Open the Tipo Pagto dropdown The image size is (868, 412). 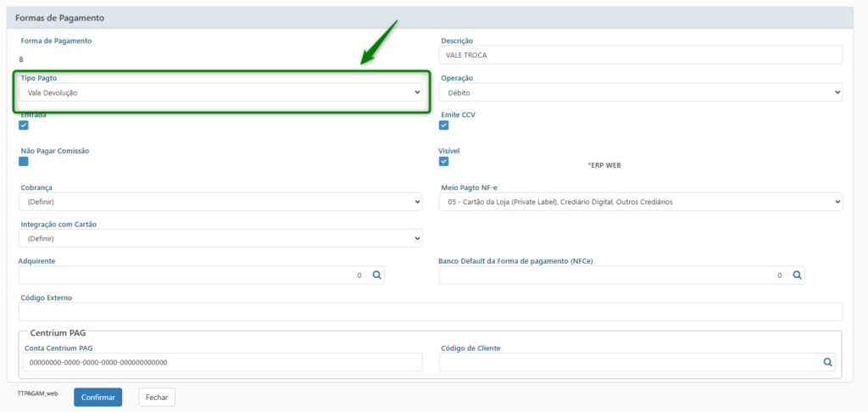tap(220, 92)
